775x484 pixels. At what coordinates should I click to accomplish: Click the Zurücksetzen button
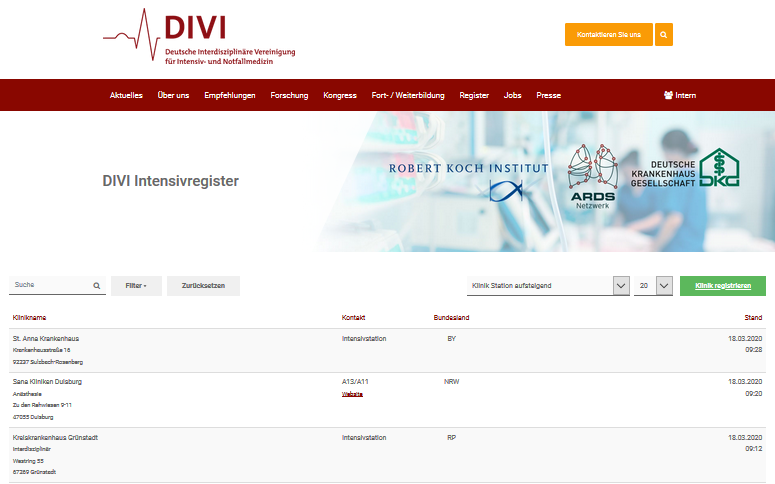click(x=203, y=286)
